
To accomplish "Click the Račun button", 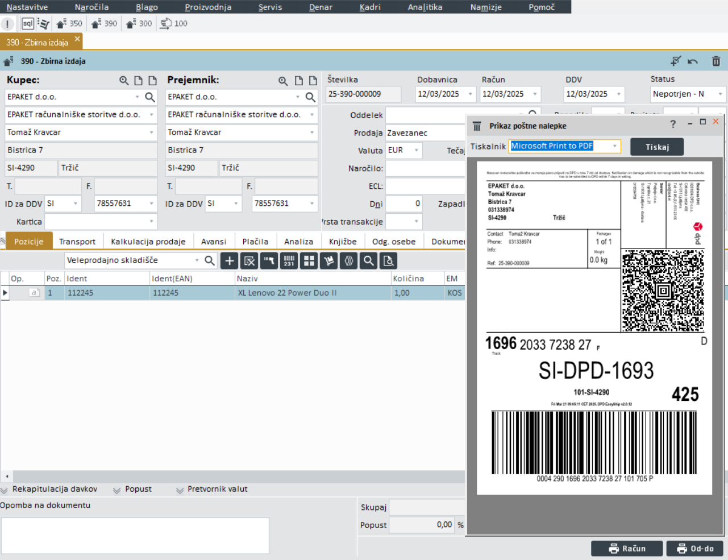I will [x=627, y=549].
